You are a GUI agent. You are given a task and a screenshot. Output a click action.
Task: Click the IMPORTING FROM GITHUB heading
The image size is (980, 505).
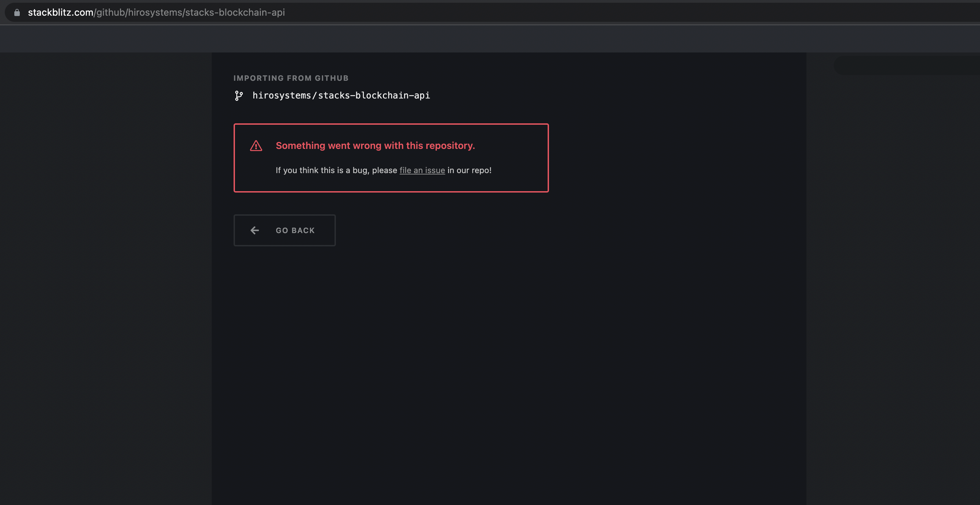click(x=291, y=78)
